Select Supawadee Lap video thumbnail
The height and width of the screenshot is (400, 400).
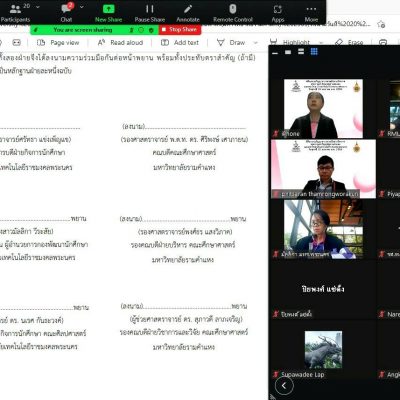[323, 352]
